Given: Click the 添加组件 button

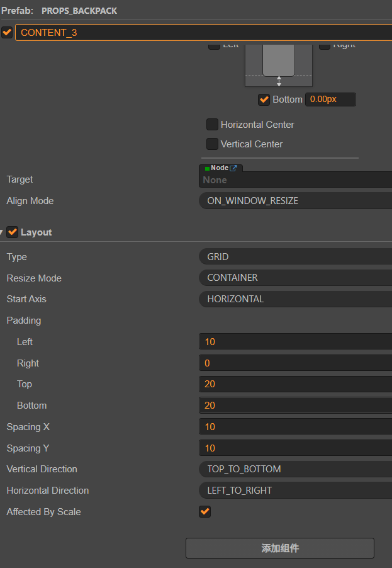Looking at the screenshot, I should 280,548.
